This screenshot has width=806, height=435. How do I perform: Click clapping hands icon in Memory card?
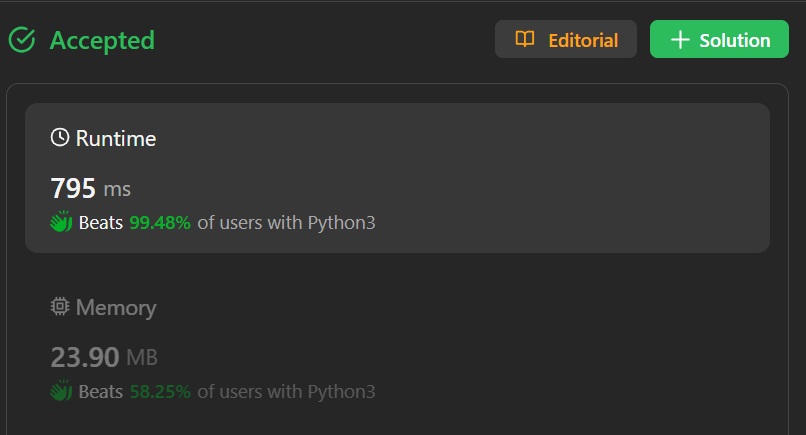click(62, 391)
